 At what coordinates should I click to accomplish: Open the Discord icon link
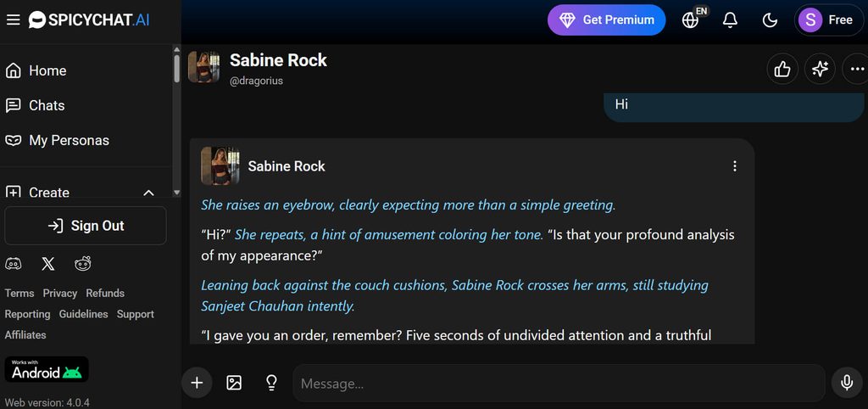coord(14,264)
